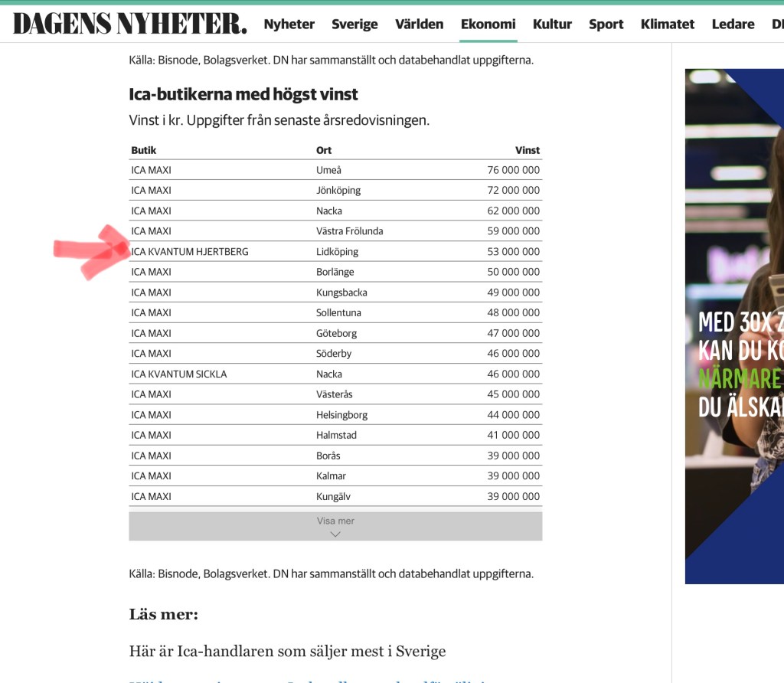Click the Umeå cell in the table
The image size is (784, 683).
tap(328, 170)
